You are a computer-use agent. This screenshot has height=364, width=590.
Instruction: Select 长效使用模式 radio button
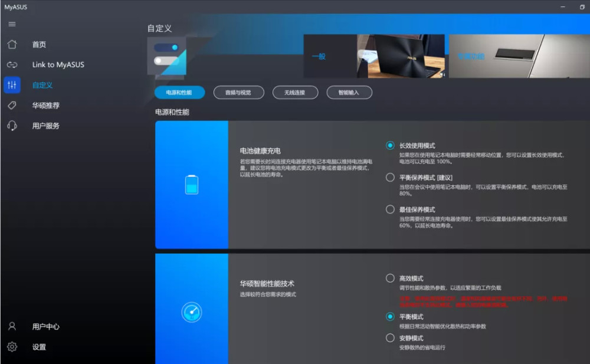click(390, 145)
